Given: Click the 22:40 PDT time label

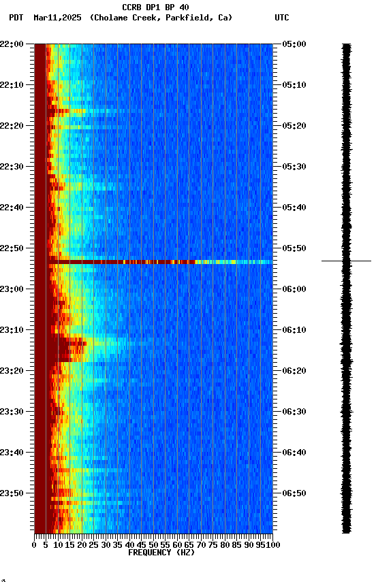Looking at the screenshot, I should [x=12, y=208].
